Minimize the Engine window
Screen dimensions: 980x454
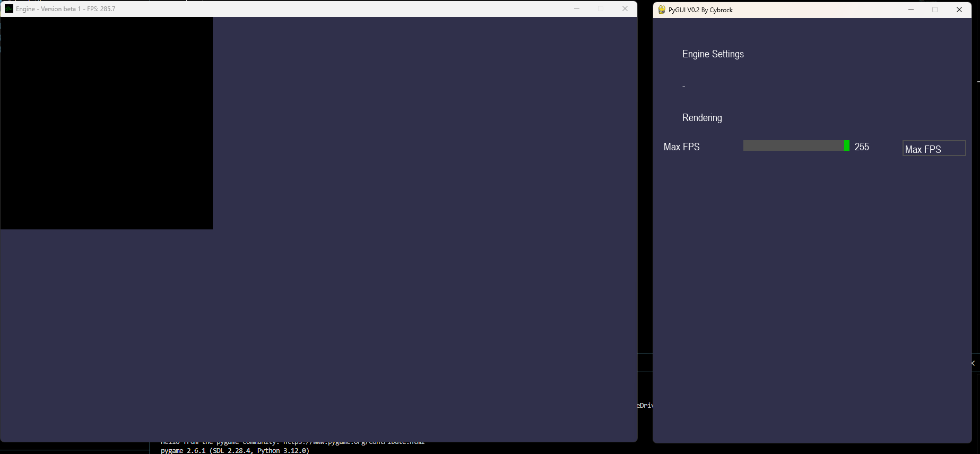point(577,8)
